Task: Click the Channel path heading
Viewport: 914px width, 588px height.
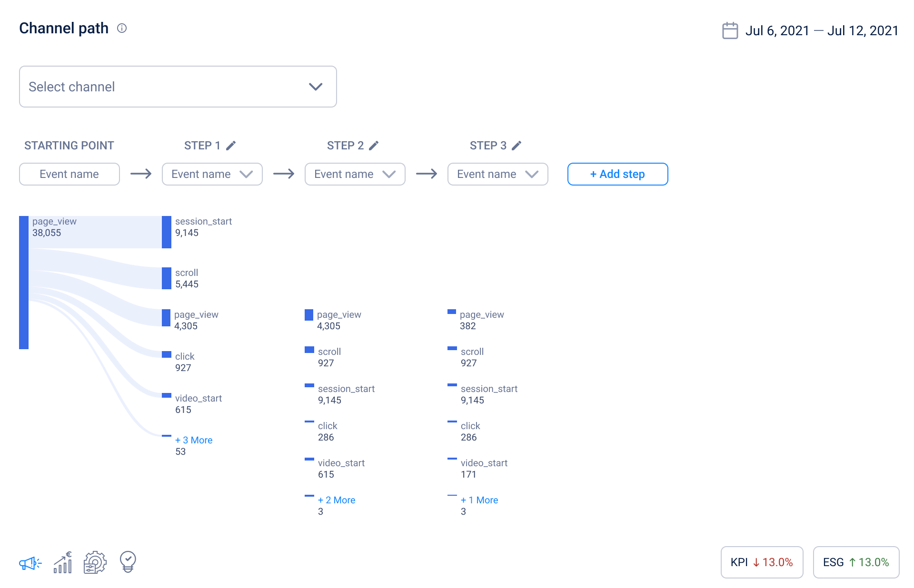Action: coord(64,28)
